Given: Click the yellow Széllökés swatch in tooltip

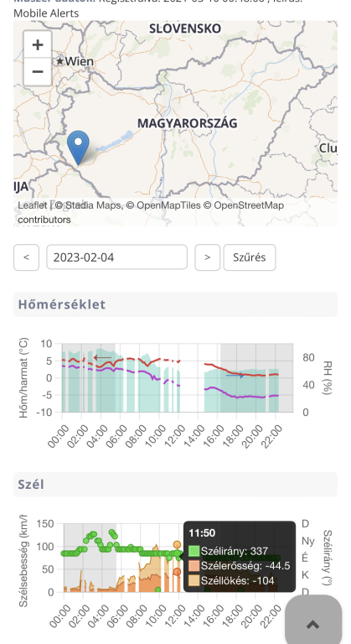Looking at the screenshot, I should tap(194, 580).
